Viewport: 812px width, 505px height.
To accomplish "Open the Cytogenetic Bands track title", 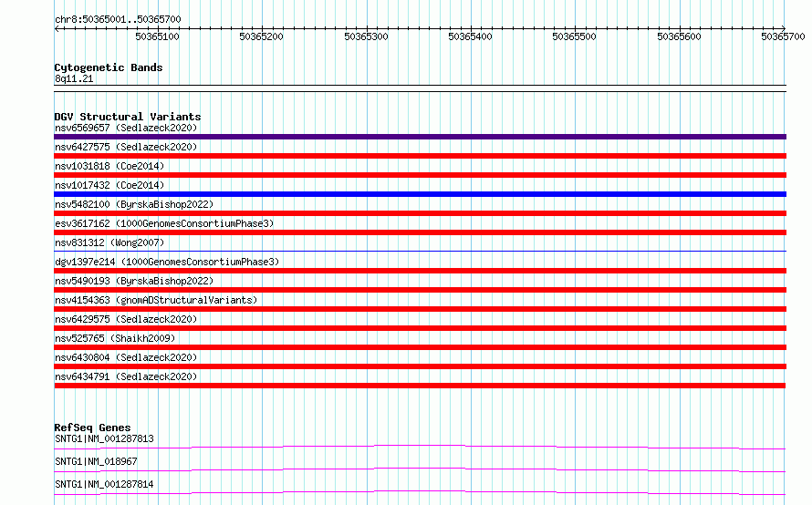I will (x=109, y=67).
